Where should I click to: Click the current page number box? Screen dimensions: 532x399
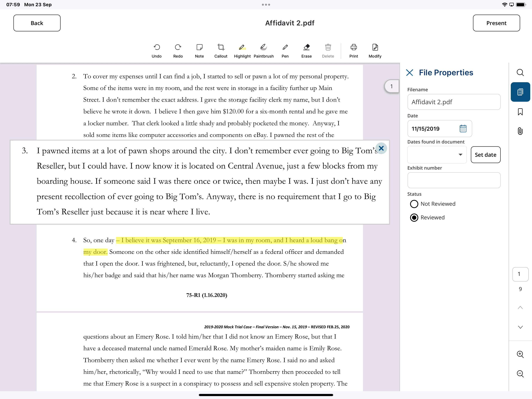click(520, 274)
